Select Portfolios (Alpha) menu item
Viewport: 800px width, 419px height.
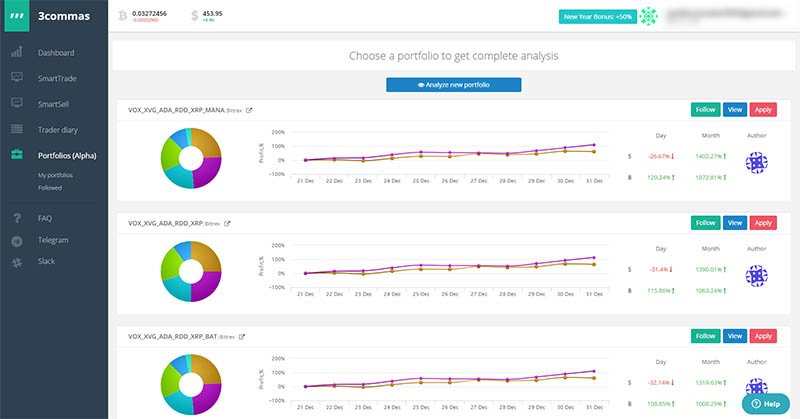[67, 155]
